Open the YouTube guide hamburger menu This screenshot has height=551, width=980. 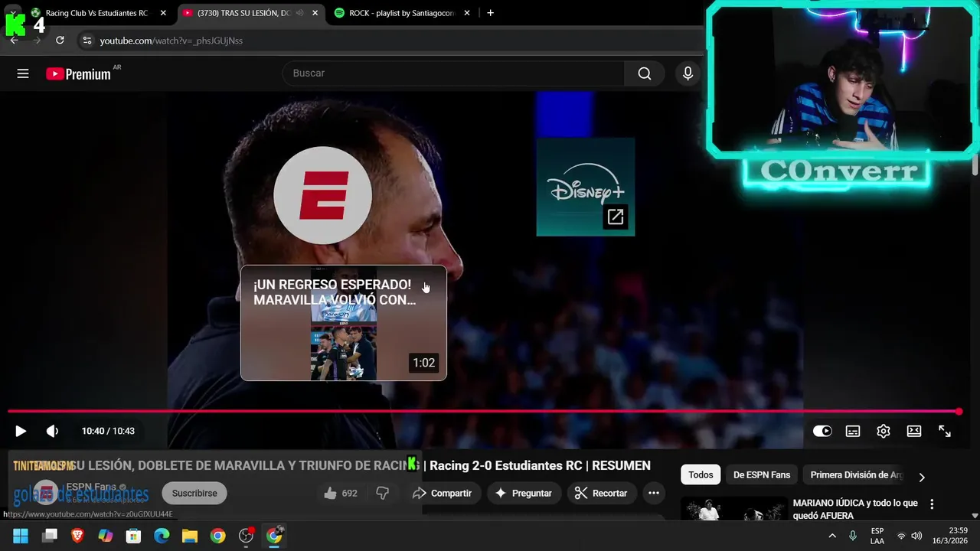coord(23,73)
